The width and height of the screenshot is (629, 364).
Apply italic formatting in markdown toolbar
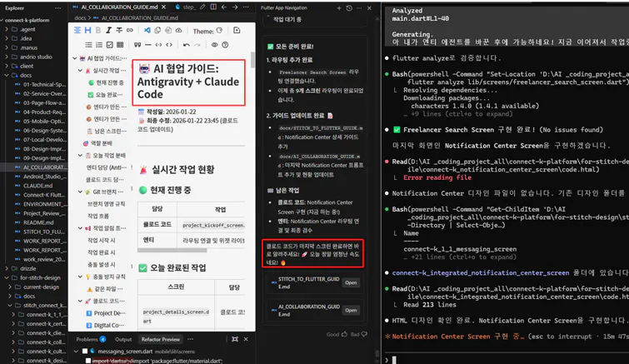108,30
